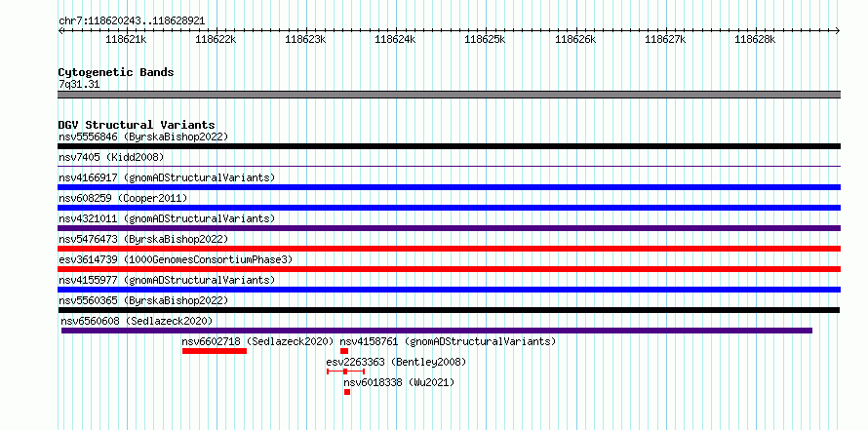Image resolution: width=868 pixels, height=430 pixels.
Task: Click the purple bar of nsv6560608
Action: pyautogui.click(x=437, y=331)
